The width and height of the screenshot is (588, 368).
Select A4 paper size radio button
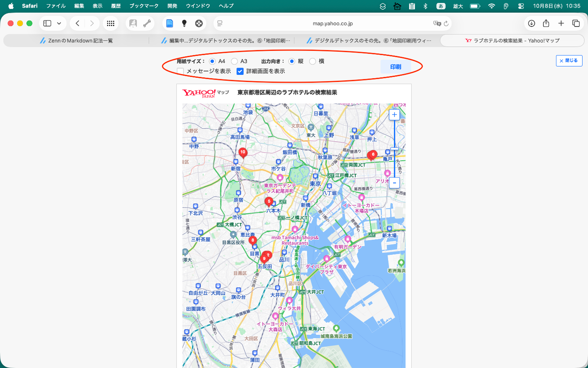click(213, 61)
